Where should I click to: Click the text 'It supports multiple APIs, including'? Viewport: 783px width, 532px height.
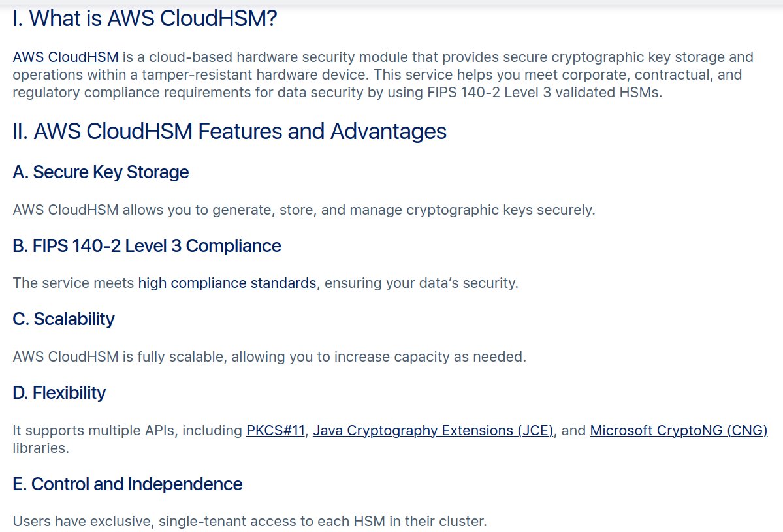click(x=127, y=430)
